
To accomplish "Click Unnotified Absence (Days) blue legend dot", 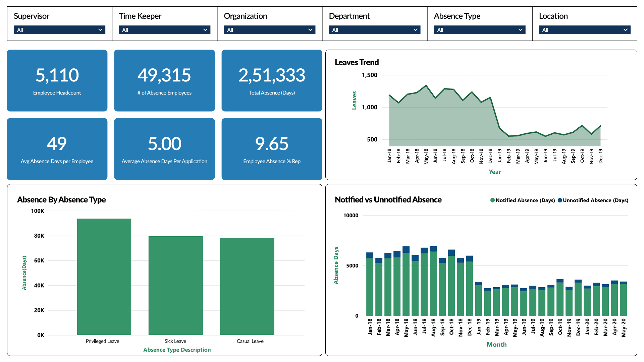I will (x=560, y=200).
